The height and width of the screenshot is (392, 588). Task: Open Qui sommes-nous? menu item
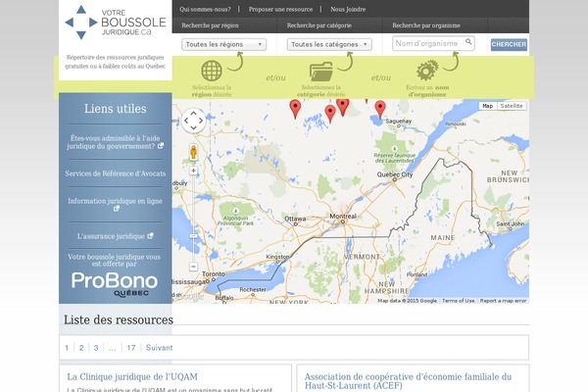(x=205, y=9)
